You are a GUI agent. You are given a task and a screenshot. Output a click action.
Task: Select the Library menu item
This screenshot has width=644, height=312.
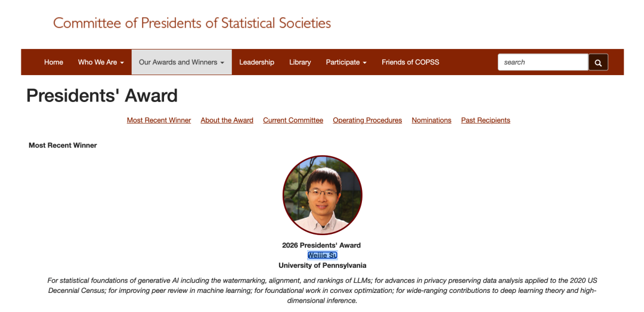[300, 63]
